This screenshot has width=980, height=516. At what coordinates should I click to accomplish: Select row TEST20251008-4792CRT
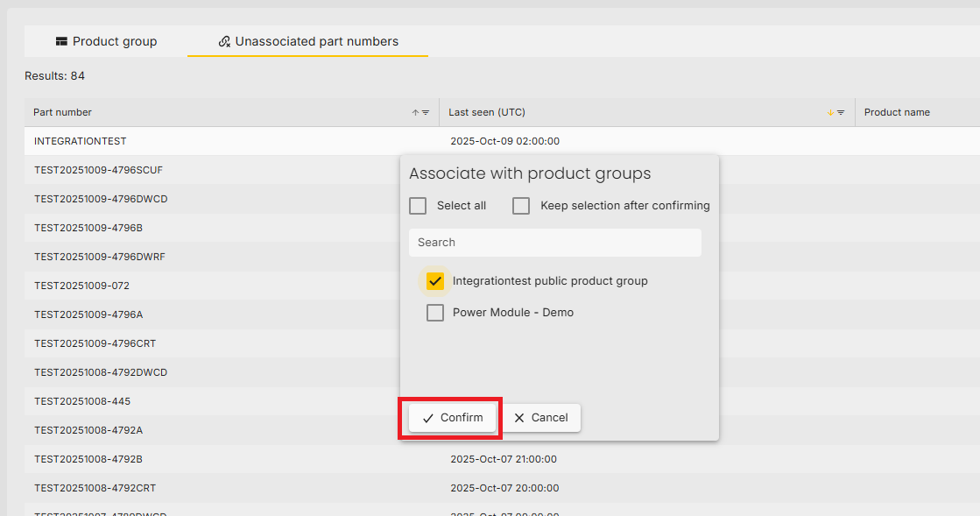502,488
